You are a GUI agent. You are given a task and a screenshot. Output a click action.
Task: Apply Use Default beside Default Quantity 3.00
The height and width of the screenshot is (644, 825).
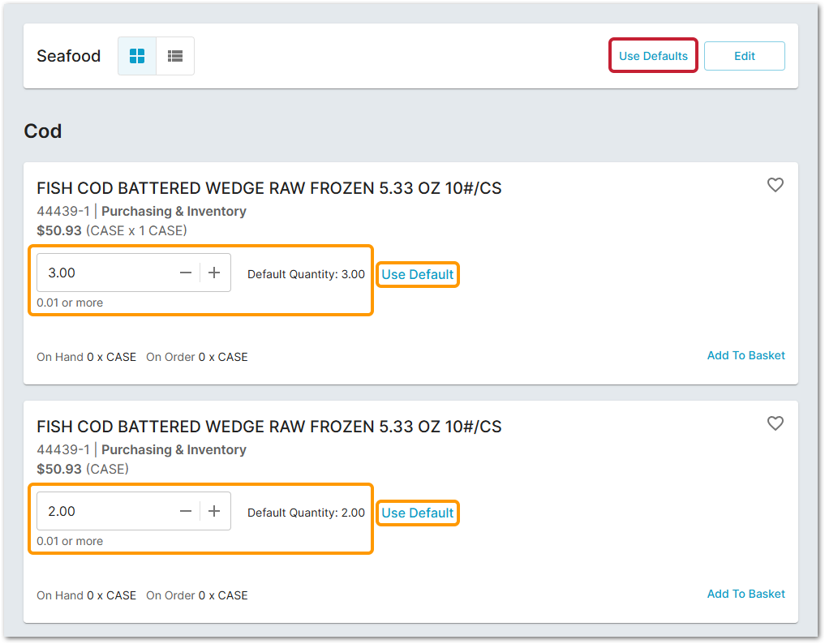click(x=418, y=274)
